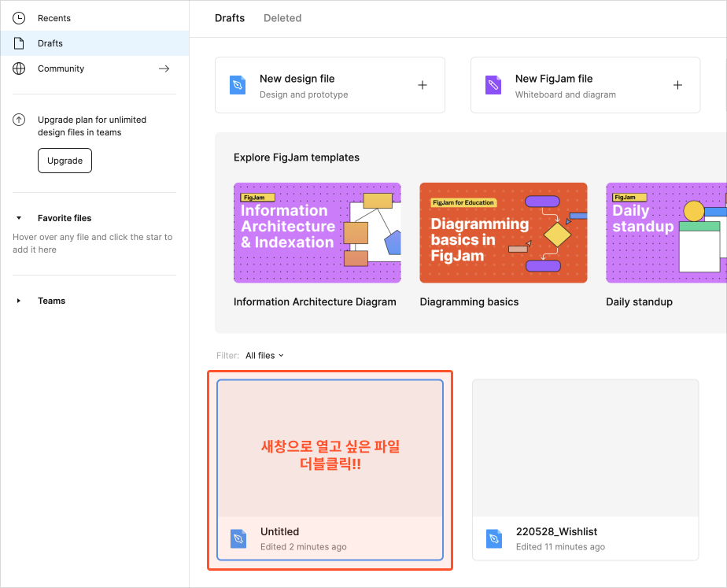
Task: Click the purple FigJam file icon
Action: click(493, 85)
